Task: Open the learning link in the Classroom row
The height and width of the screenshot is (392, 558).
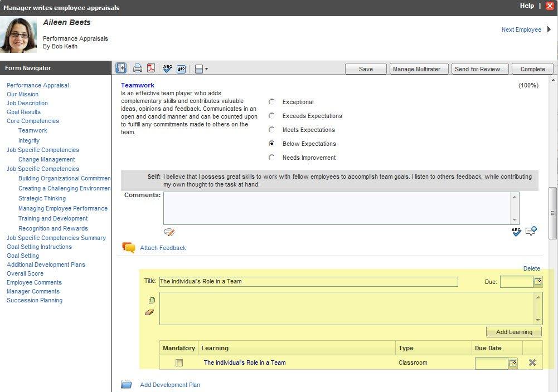Action: (x=245, y=362)
